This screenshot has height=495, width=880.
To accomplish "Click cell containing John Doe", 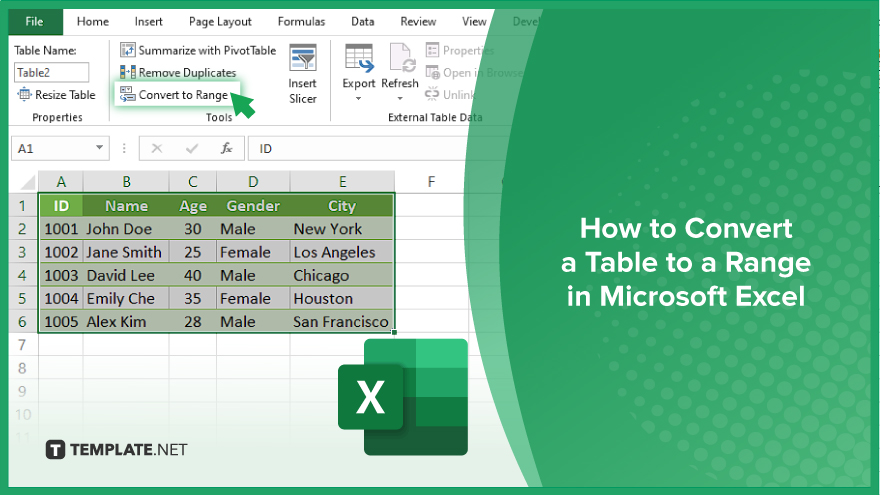I will (x=126, y=229).
